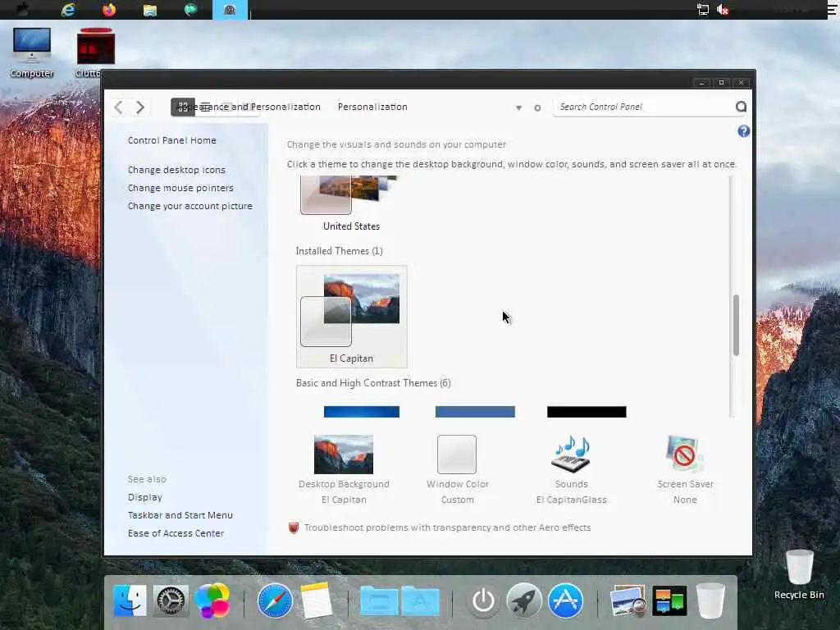The height and width of the screenshot is (630, 840).
Task: Open the Notes icon in dock
Action: (316, 600)
